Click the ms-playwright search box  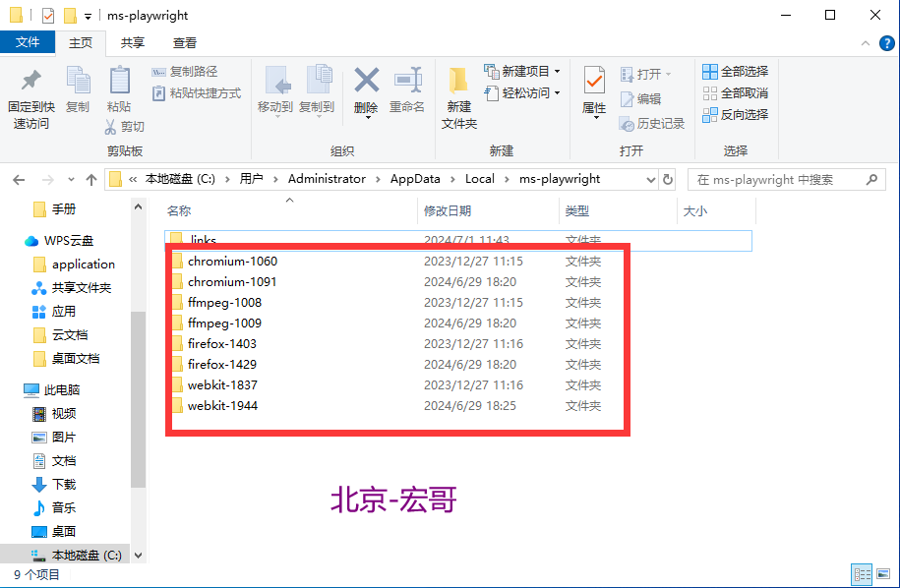click(x=786, y=180)
